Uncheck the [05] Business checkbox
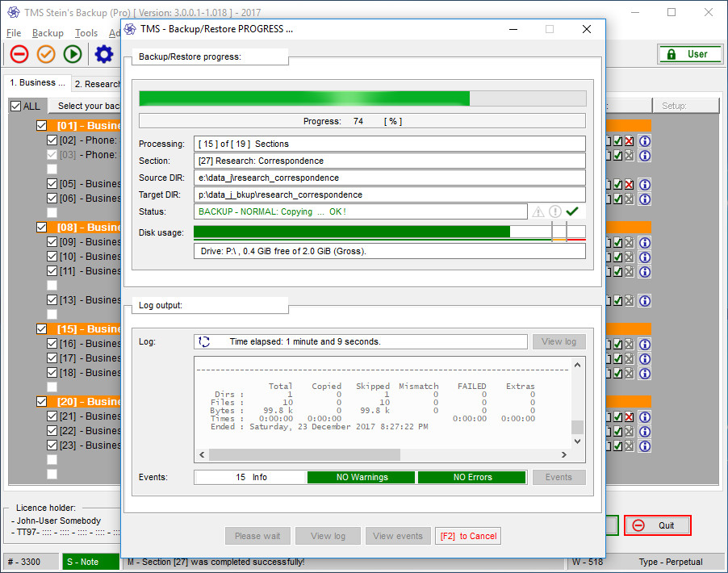 pos(52,184)
